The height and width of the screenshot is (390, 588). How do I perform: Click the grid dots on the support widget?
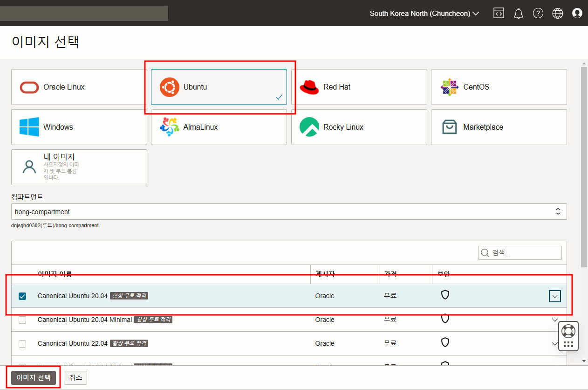click(x=568, y=344)
